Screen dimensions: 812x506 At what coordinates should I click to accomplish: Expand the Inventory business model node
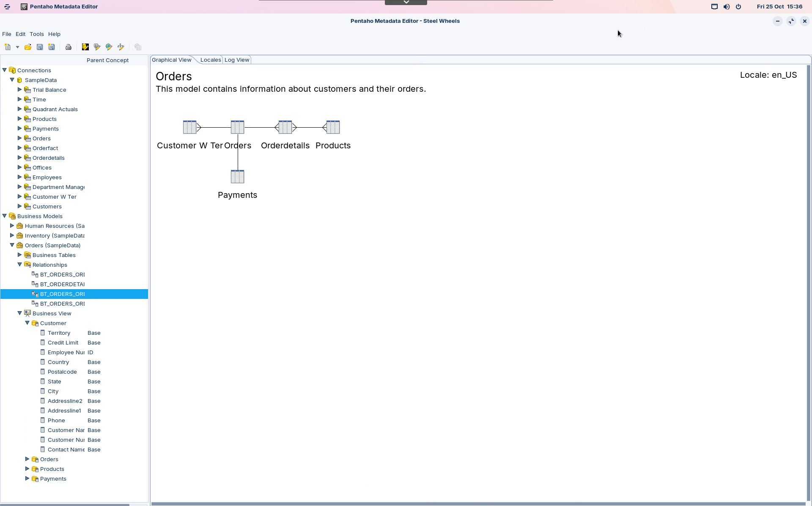click(x=12, y=235)
